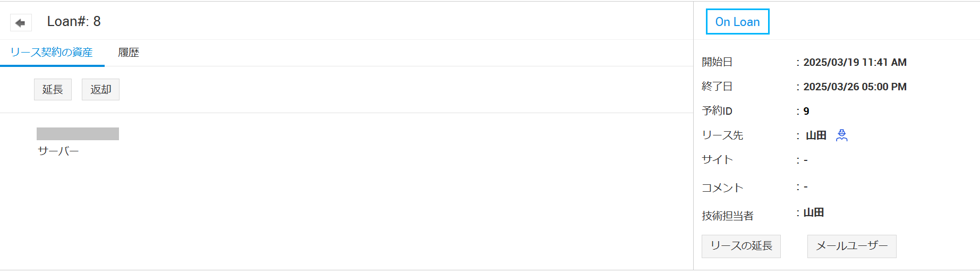The width and height of the screenshot is (980, 273).
Task: Click the 技術担当者 field label
Action: pos(727,216)
